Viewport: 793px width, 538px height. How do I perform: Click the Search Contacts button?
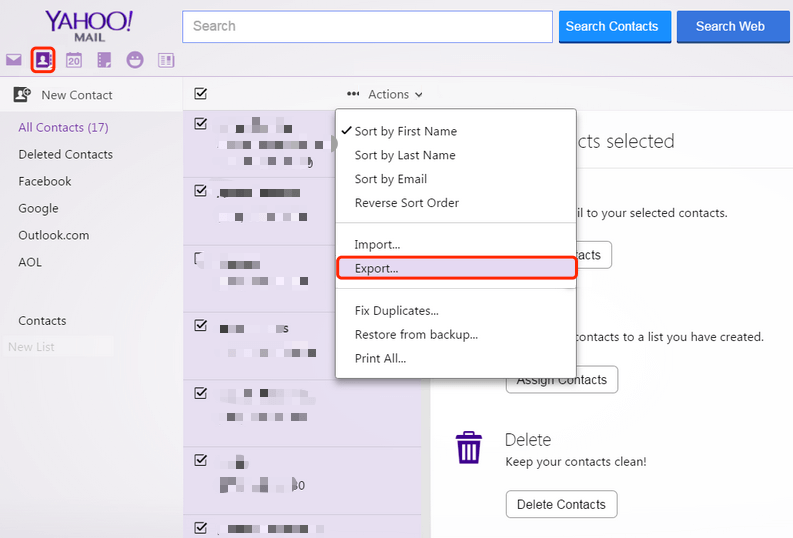[x=614, y=26]
